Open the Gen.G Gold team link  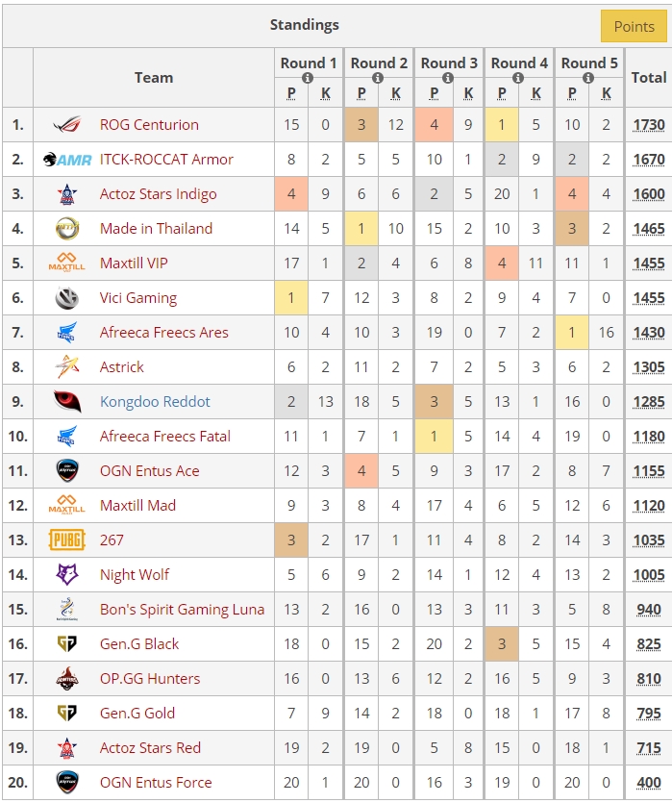137,713
